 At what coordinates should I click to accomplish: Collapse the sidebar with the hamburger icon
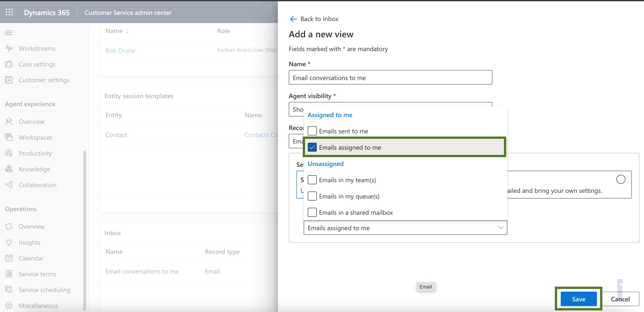(x=9, y=33)
